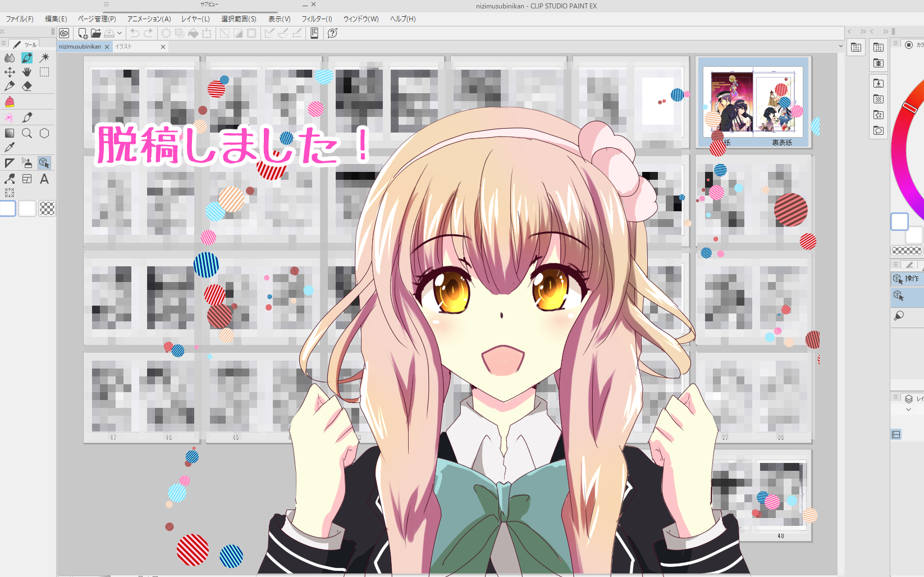Image resolution: width=924 pixels, height=577 pixels.
Task: Click the main color swatch beside color wheel
Action: [x=899, y=222]
